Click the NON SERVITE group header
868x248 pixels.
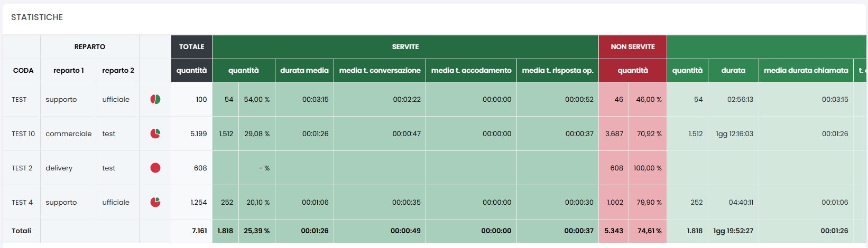coord(632,47)
